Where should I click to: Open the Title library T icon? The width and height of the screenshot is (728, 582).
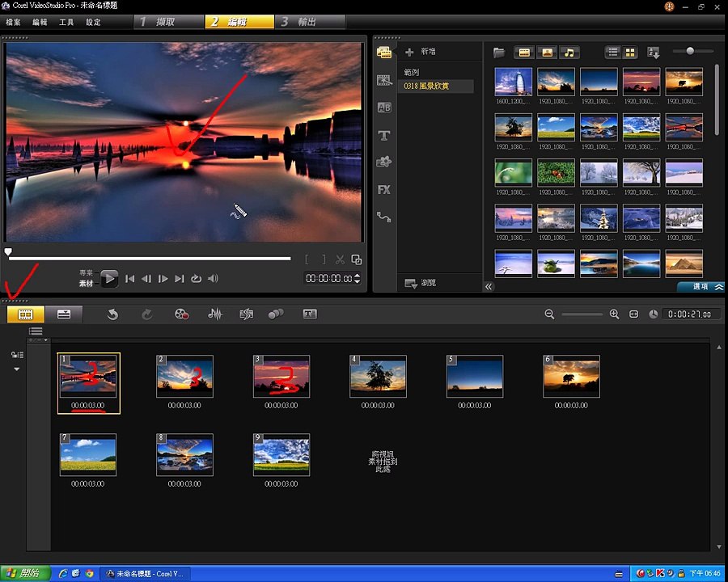[384, 136]
